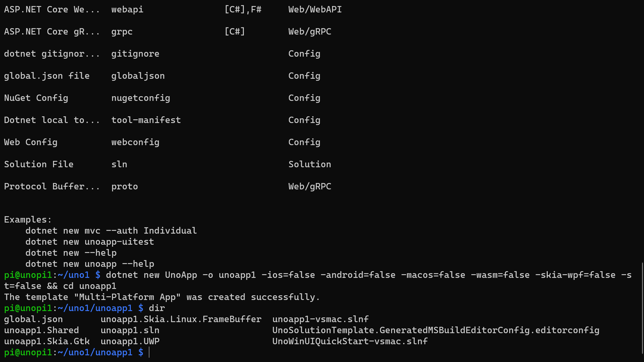Click the unoapp1-vsmac.slnf file name
The width and height of the screenshot is (644, 362).
[x=320, y=319]
